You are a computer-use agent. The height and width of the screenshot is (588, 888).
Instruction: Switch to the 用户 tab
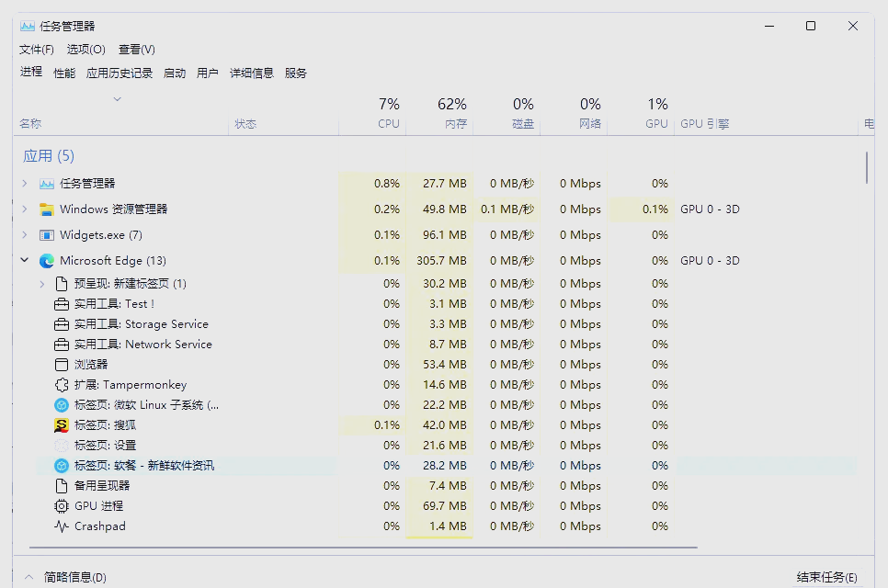click(x=207, y=73)
